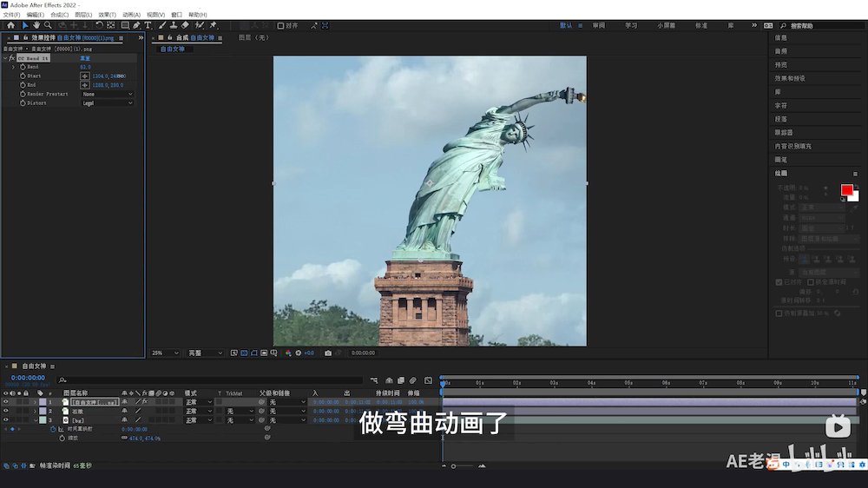This screenshot has width=868, height=488.
Task: Hide layer 3 [bg] with eye
Action: pos(6,420)
